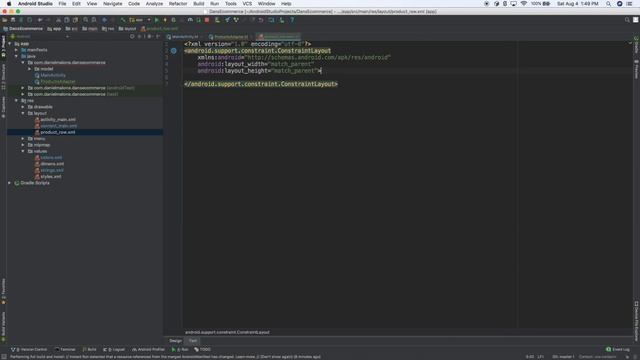Click the Copy icon in toolbar
The height and width of the screenshot is (360, 640).
click(67, 20)
